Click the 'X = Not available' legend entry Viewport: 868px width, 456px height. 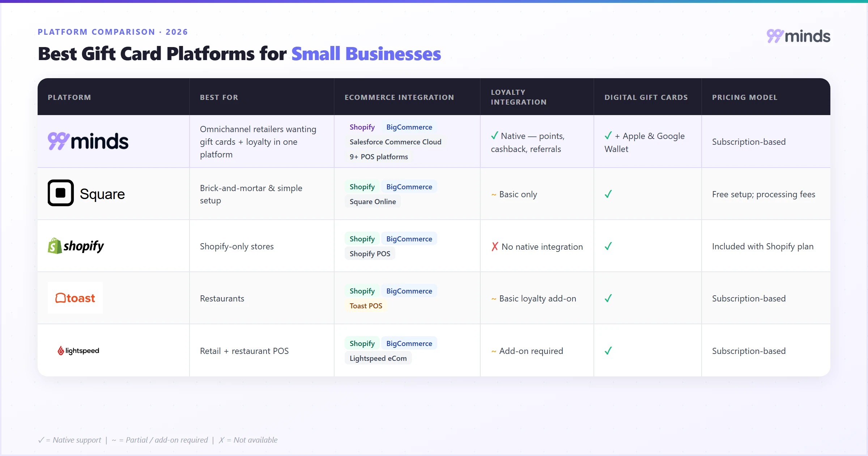(248, 440)
